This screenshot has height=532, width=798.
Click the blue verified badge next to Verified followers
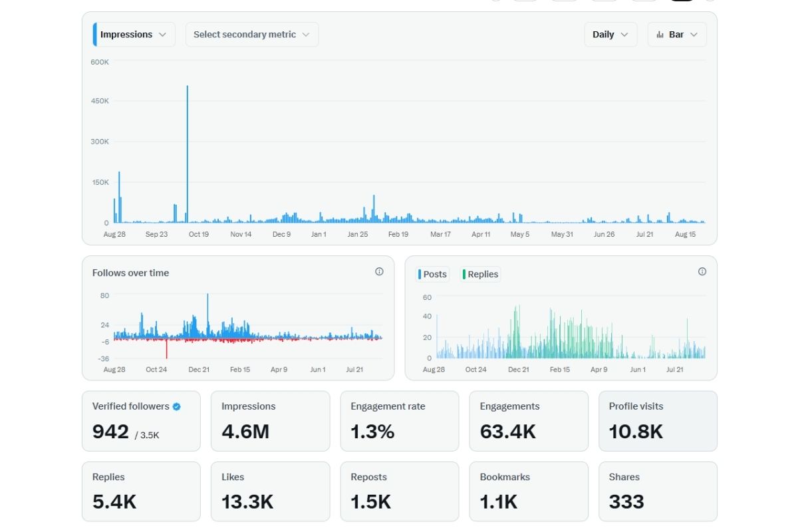pos(176,406)
